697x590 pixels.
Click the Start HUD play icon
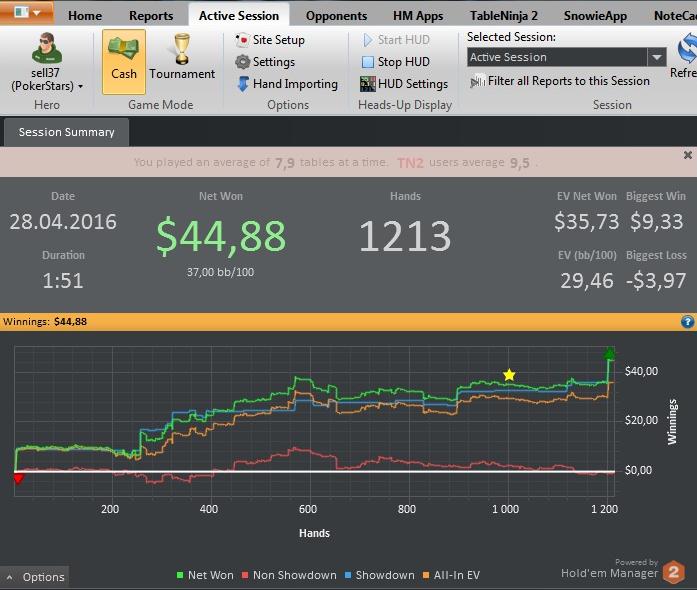tap(368, 40)
